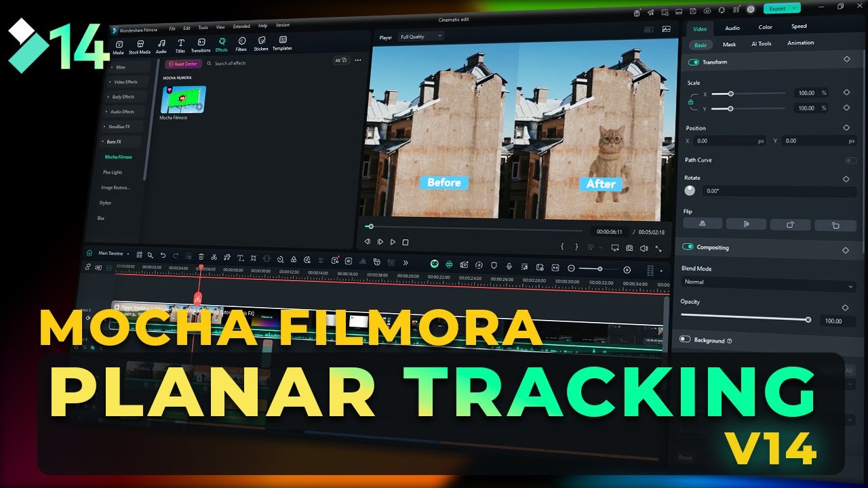Click the gift icon in title bar

pos(637,12)
